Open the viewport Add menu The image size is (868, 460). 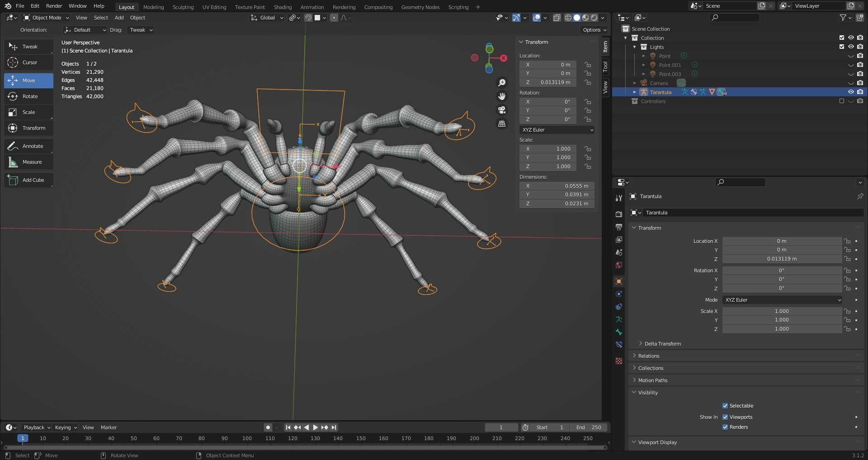pos(119,18)
